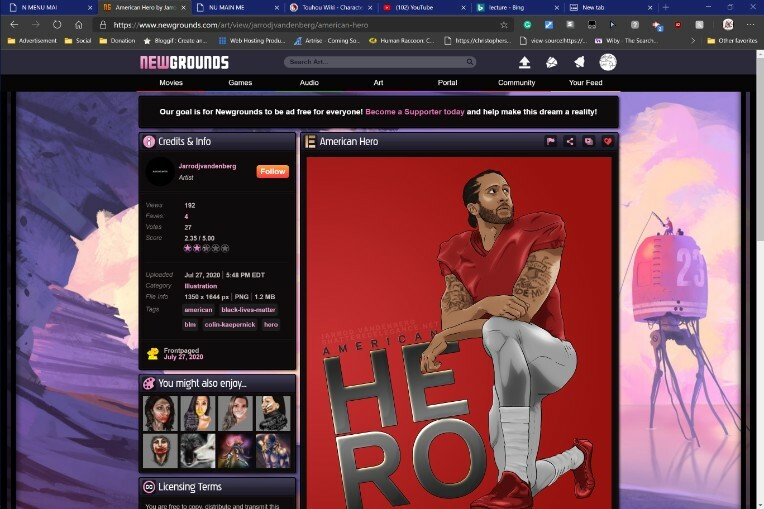Open the Art navigation menu
This screenshot has height=509, width=764.
click(x=378, y=82)
